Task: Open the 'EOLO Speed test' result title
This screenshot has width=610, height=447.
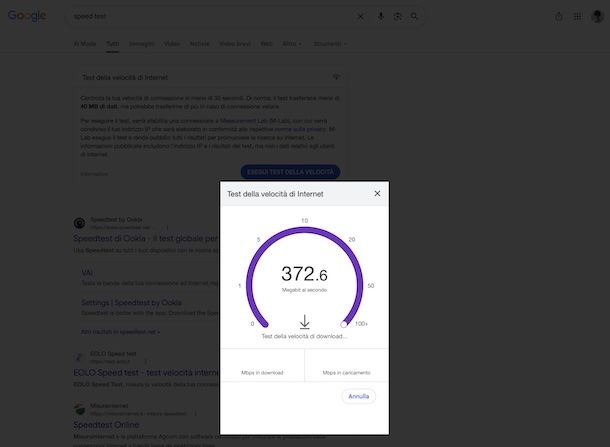Action: point(147,372)
